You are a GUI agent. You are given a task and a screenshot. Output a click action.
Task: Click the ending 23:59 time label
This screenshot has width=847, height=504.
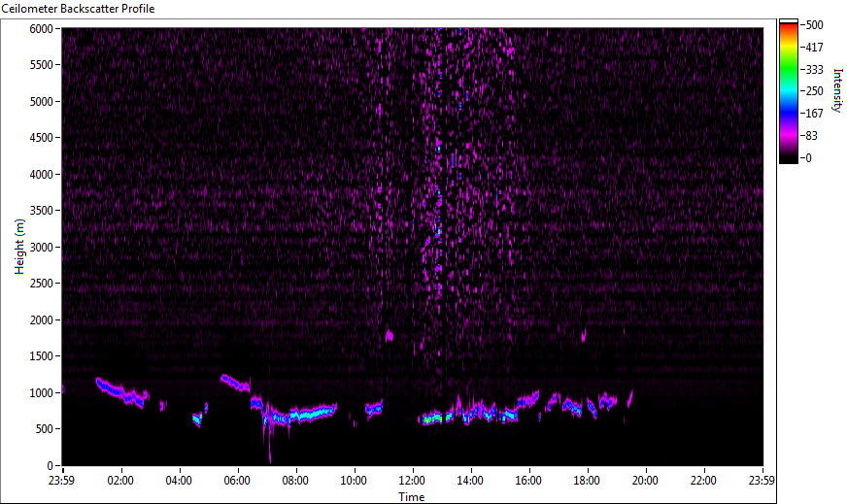[x=762, y=481]
